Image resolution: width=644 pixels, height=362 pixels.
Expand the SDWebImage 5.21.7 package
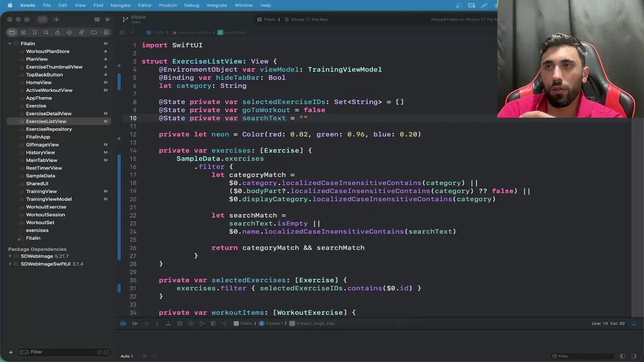click(x=10, y=256)
